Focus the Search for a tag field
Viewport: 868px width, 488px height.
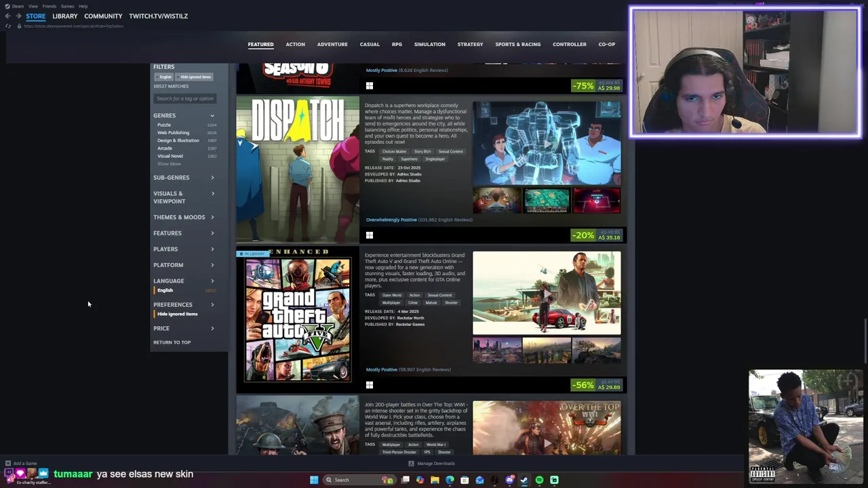tap(184, 99)
